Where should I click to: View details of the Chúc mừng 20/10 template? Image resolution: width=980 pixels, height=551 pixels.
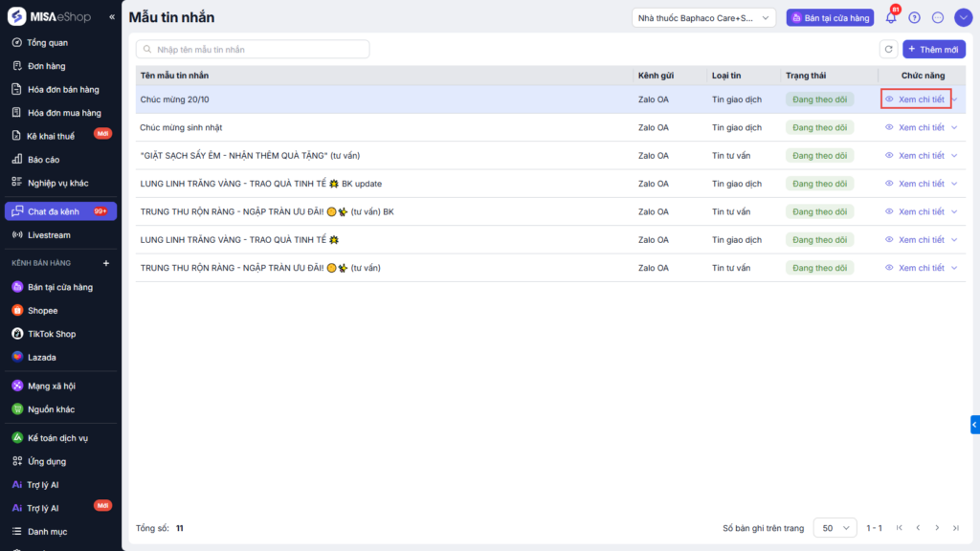tap(916, 99)
